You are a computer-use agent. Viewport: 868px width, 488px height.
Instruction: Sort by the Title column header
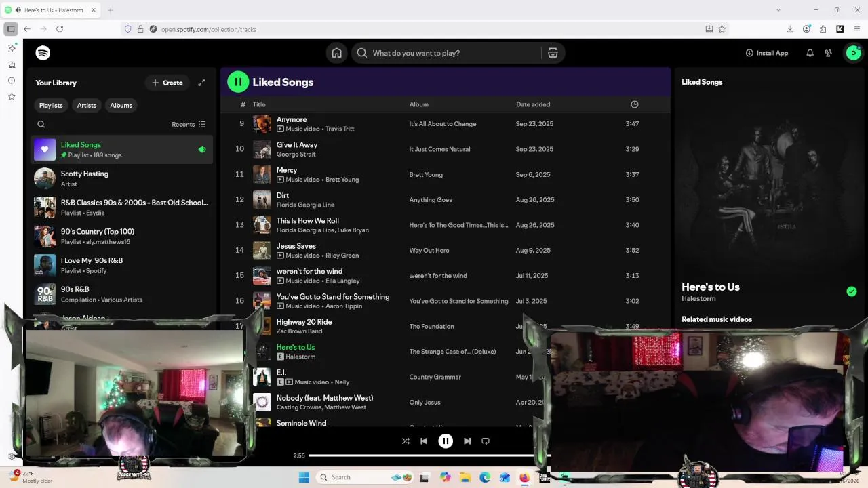tap(259, 104)
